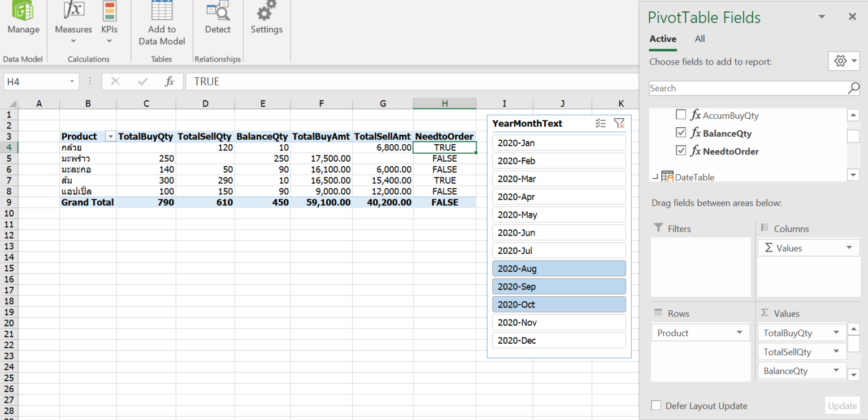The width and height of the screenshot is (868, 420).
Task: Uncheck the NeedtoOrder field
Action: pos(681,151)
